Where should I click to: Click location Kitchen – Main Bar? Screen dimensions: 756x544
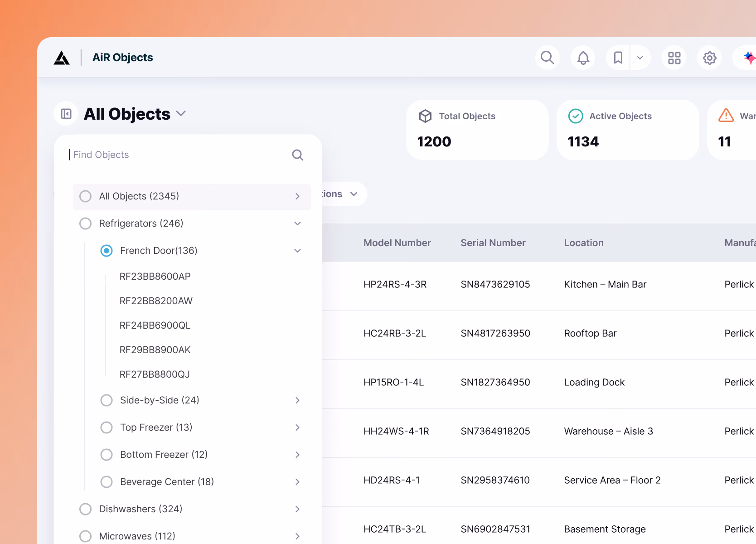(x=605, y=285)
